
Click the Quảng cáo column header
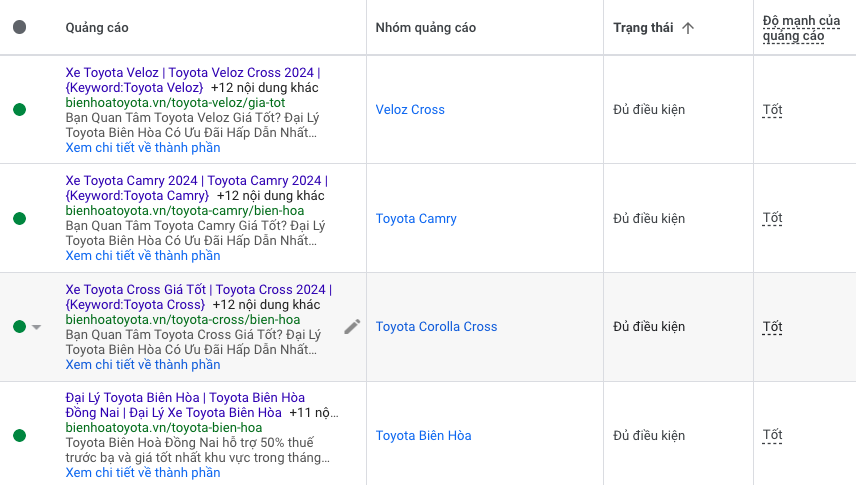97,28
